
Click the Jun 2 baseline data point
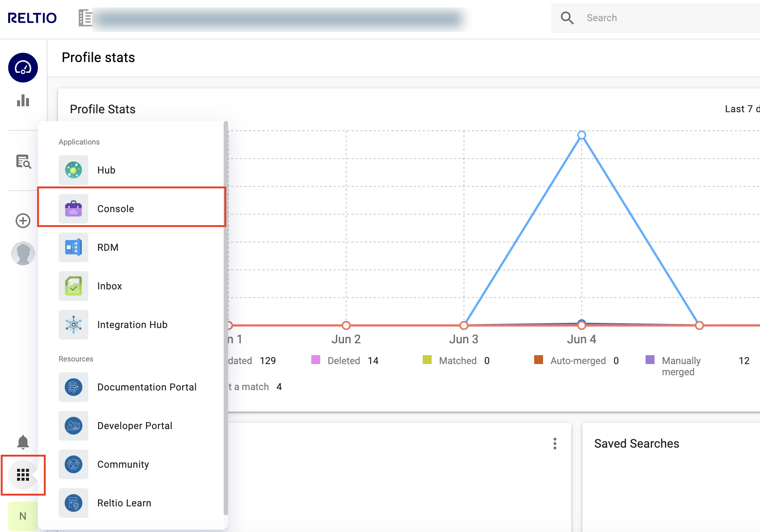tap(346, 325)
